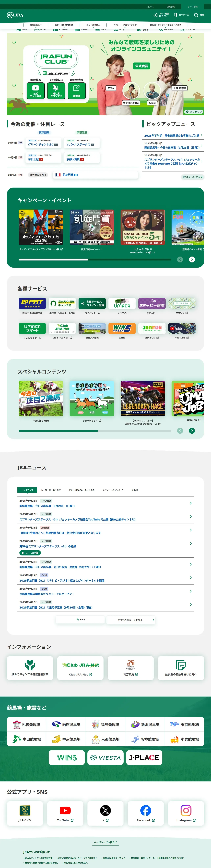Click next arrow in special contents carousel
Image resolution: width=211 pixels, height=868 pixels.
[192, 431]
